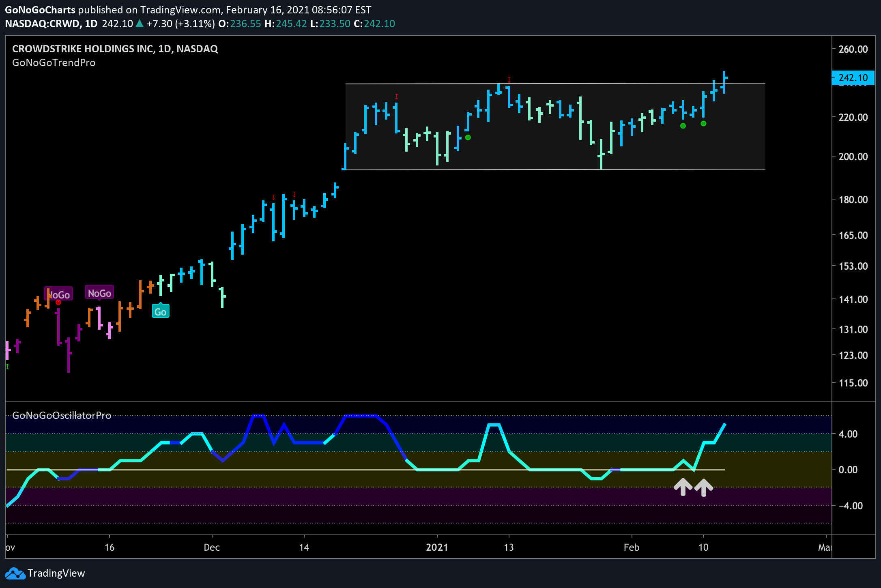Click the 14 date label on the time axis
The image size is (881, 588).
[304, 547]
